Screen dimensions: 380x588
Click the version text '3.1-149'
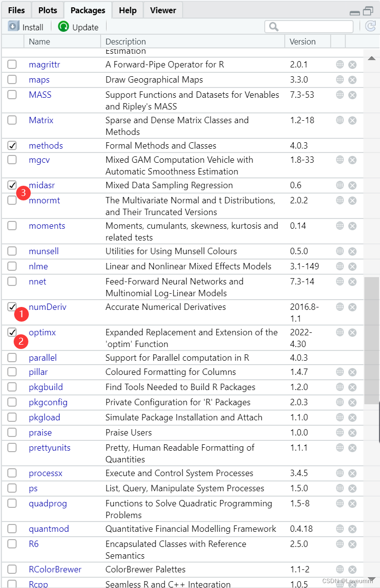[x=304, y=266]
